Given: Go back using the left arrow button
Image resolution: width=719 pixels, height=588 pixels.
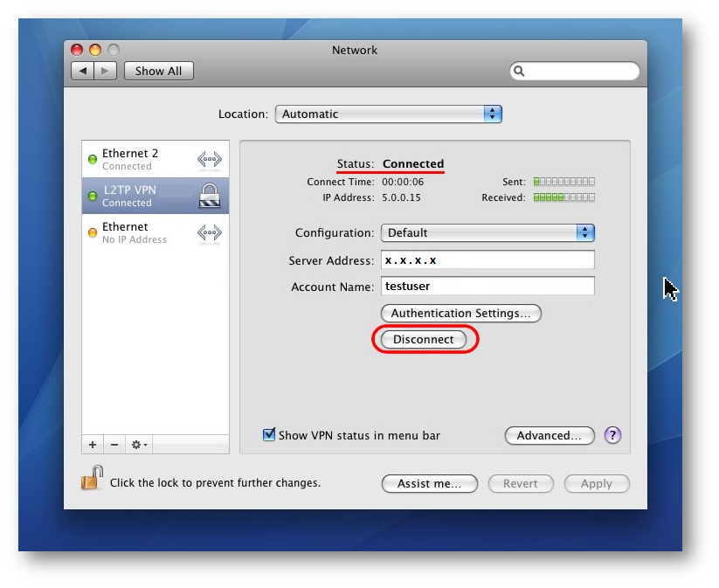Looking at the screenshot, I should click(x=83, y=71).
